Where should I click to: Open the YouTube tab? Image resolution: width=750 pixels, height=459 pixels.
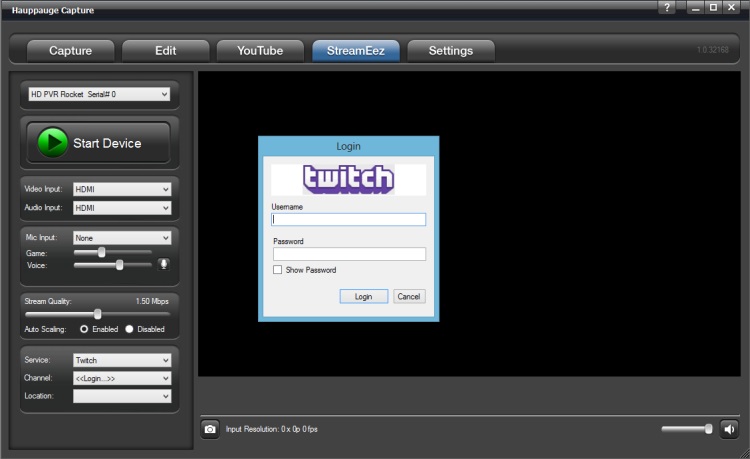click(260, 51)
